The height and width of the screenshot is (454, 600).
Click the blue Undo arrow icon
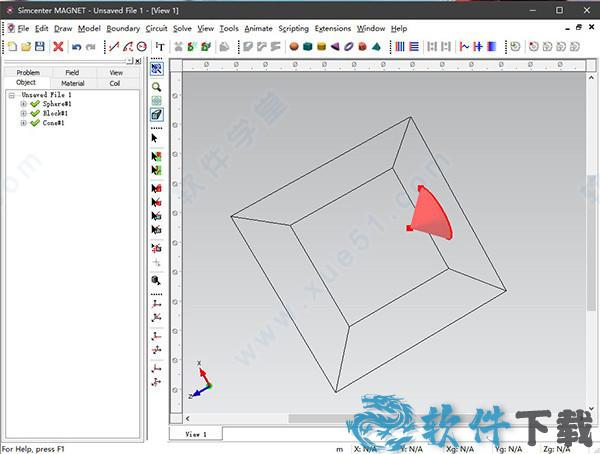pos(77,47)
